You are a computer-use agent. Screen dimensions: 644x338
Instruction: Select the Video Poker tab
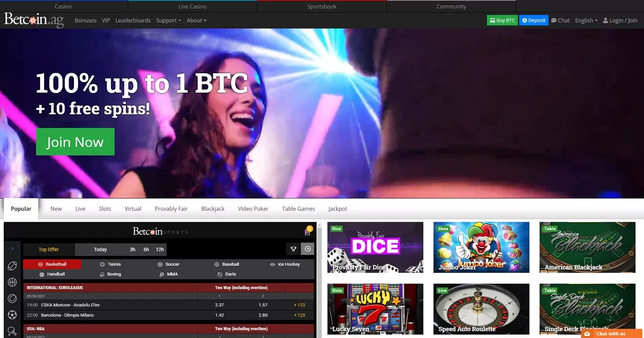pyautogui.click(x=253, y=209)
